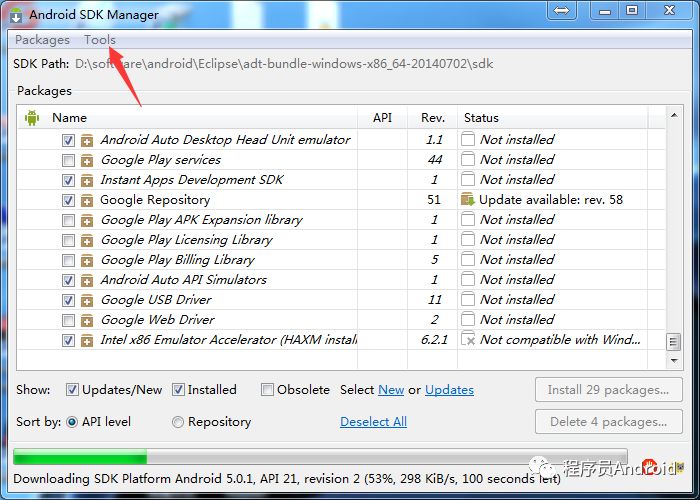Click Not installed status icon for Google USB Driver
Screen dimensions: 700x500
click(467, 299)
